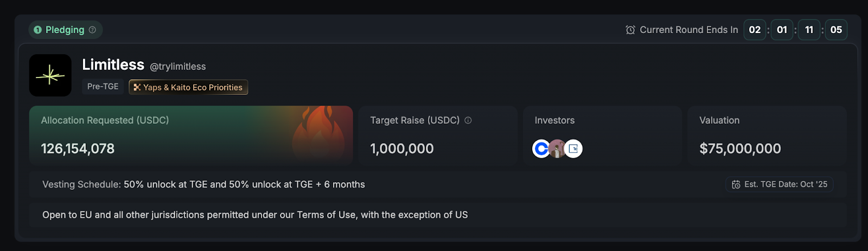Click the middle investor avatar picture
Image resolution: width=868 pixels, height=251 pixels.
[557, 149]
